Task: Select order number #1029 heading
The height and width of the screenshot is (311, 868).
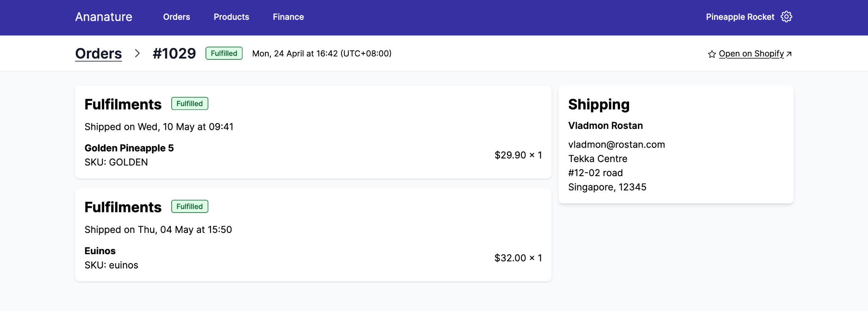Action: (174, 53)
